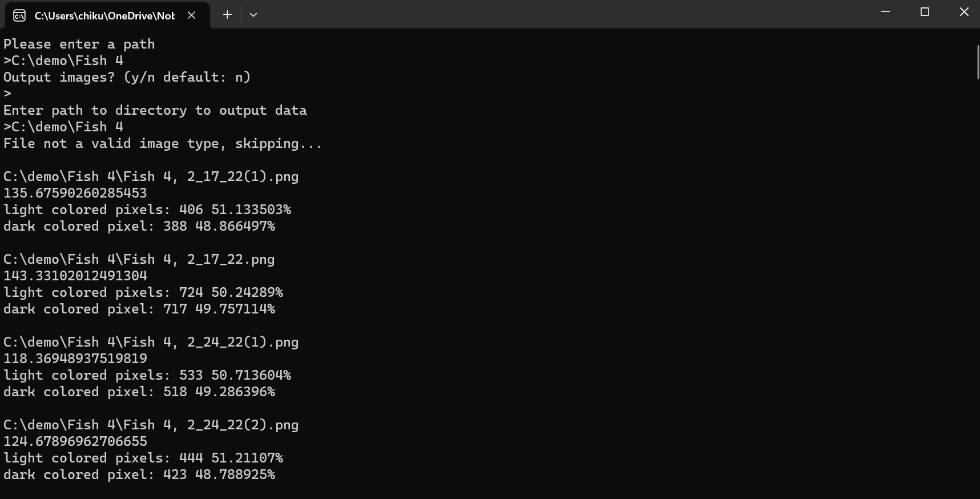This screenshot has width=980, height=499.
Task: Click the line dark colored pixel: 423
Action: [139, 474]
